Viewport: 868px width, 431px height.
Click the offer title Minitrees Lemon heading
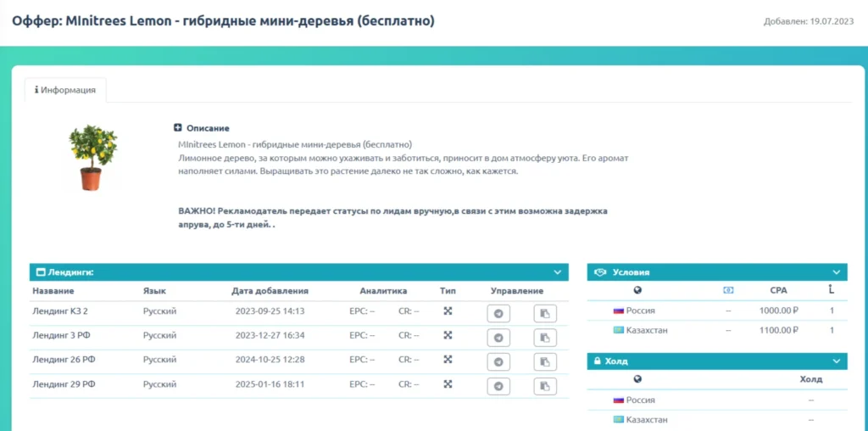coord(224,21)
